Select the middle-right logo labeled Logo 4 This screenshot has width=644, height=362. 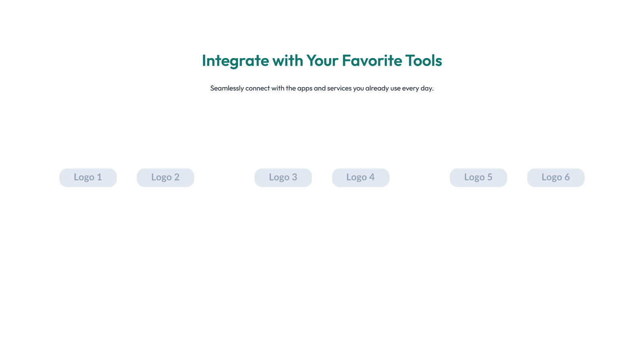360,177
